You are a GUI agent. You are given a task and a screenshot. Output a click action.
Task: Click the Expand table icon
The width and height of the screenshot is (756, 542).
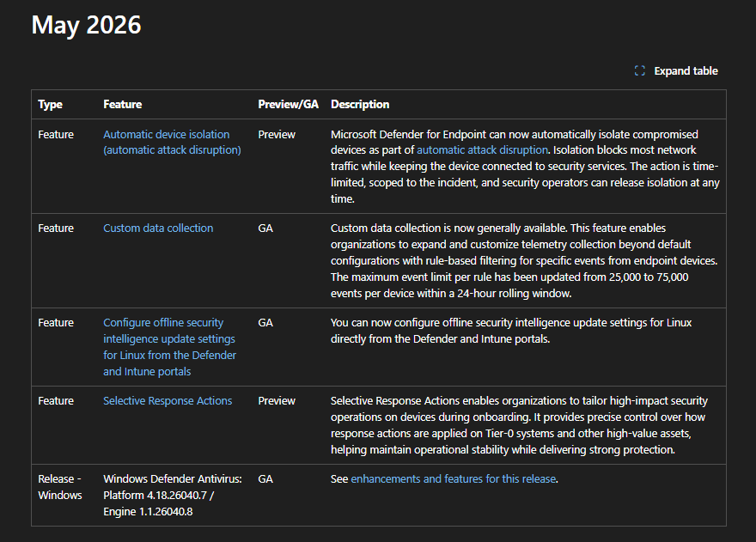click(x=640, y=71)
